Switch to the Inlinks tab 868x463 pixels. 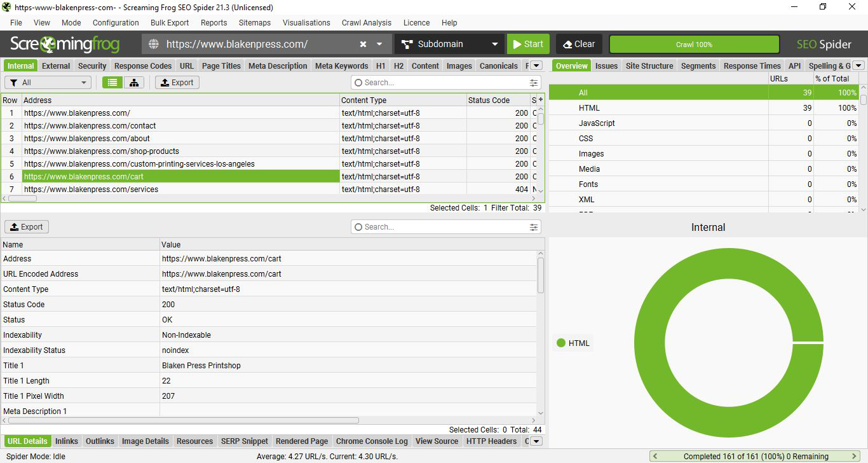(67, 441)
